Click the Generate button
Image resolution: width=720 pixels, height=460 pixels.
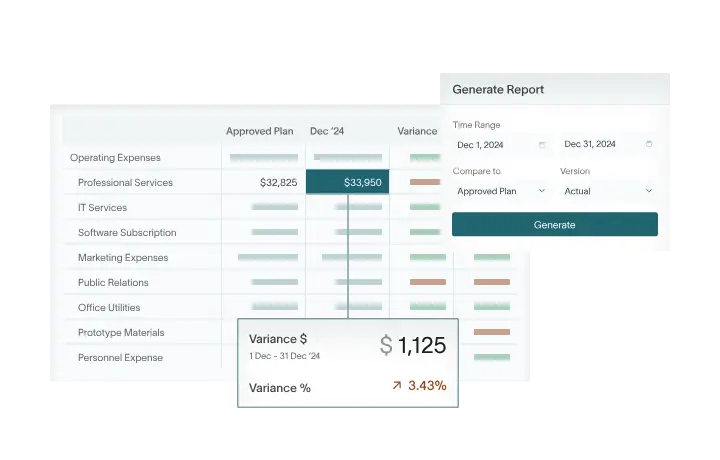(554, 224)
